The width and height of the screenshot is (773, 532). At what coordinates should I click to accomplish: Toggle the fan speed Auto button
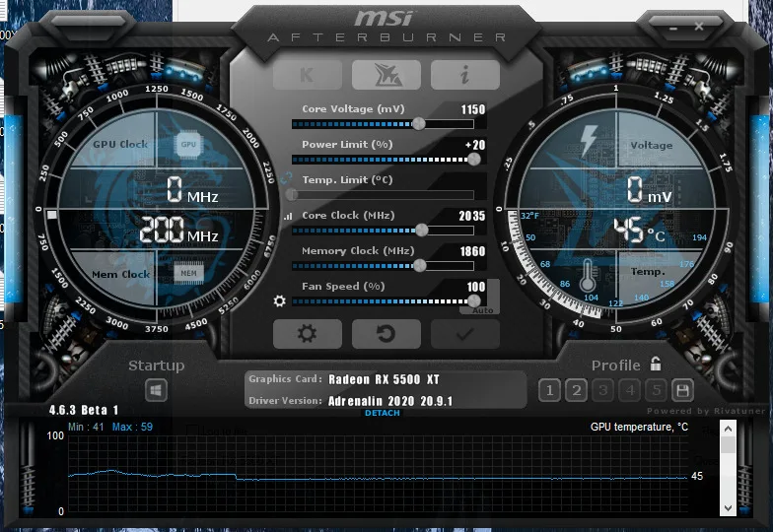[482, 310]
